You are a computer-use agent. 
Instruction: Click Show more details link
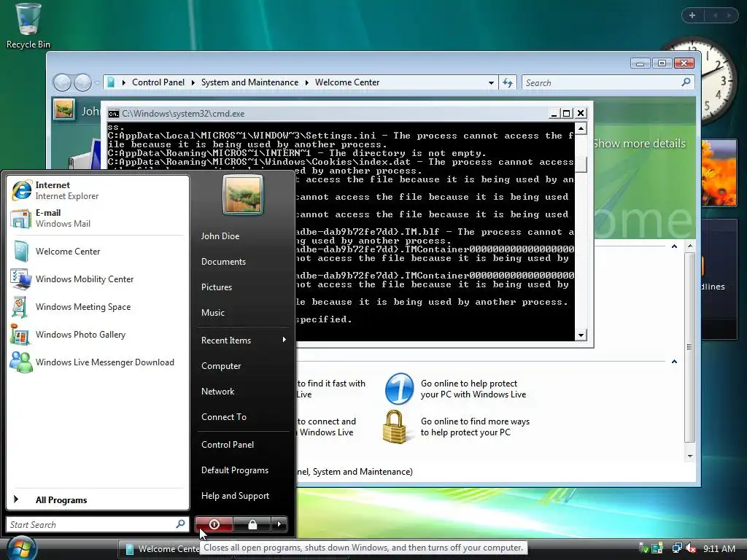pos(639,144)
